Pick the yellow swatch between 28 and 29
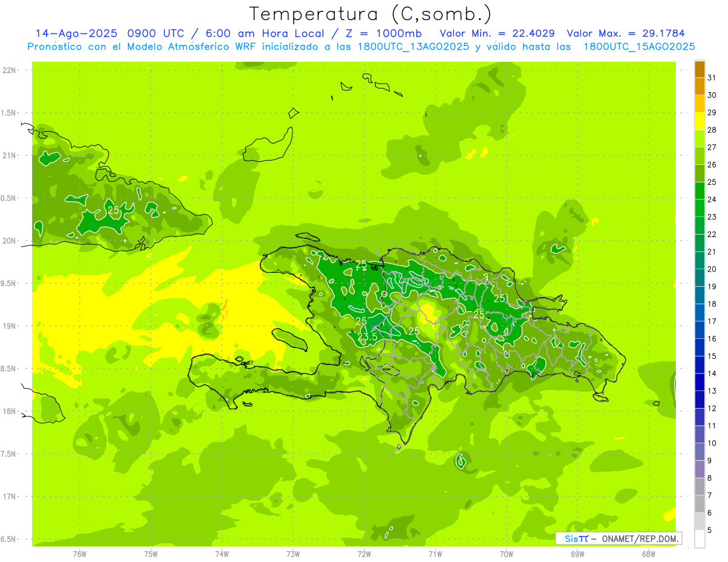 coord(699,121)
